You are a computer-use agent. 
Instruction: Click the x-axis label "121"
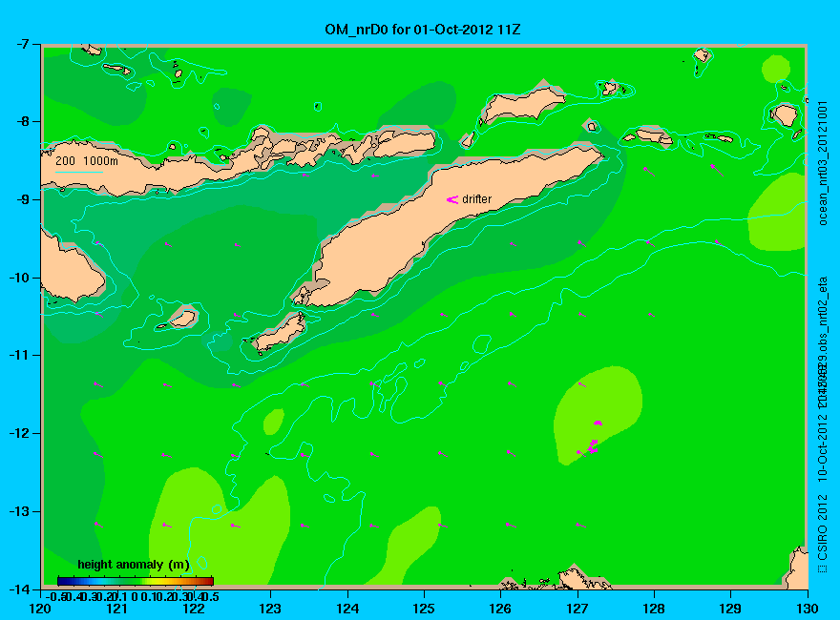tap(116, 609)
